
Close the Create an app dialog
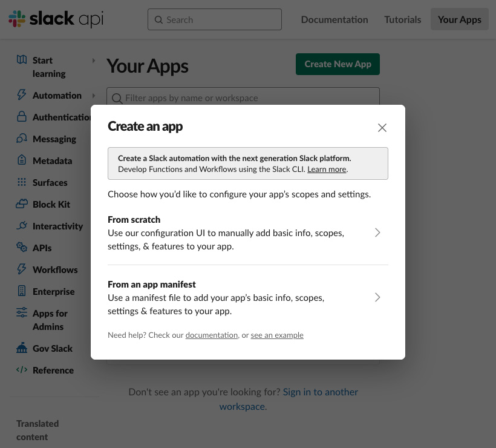tap(382, 128)
